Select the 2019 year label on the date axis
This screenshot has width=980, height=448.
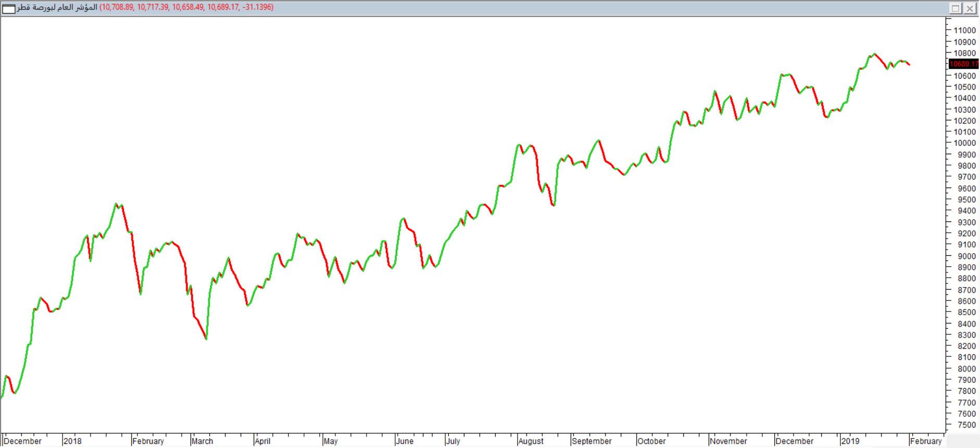(x=850, y=441)
